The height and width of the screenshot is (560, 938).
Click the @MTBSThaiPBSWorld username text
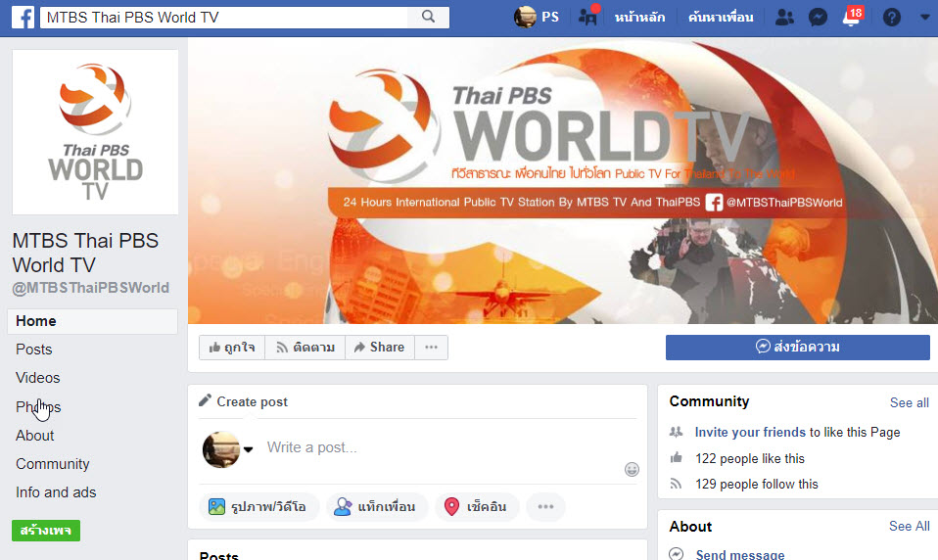coord(91,288)
